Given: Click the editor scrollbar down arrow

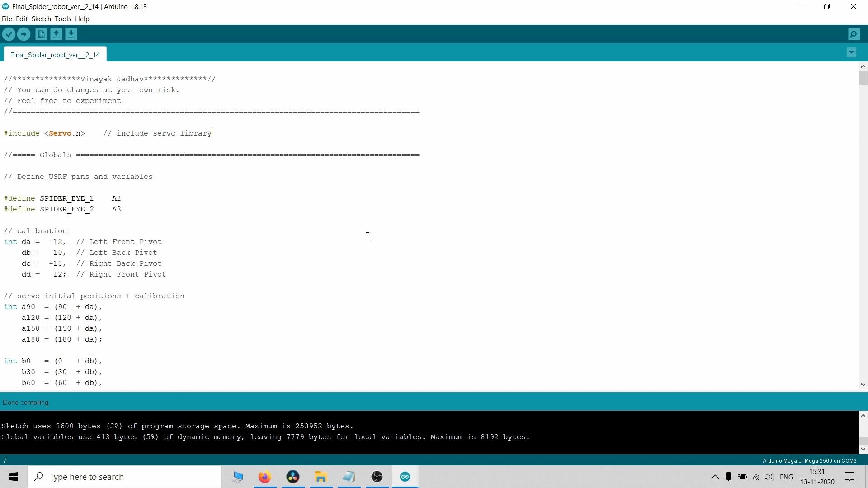Looking at the screenshot, I should (x=863, y=385).
